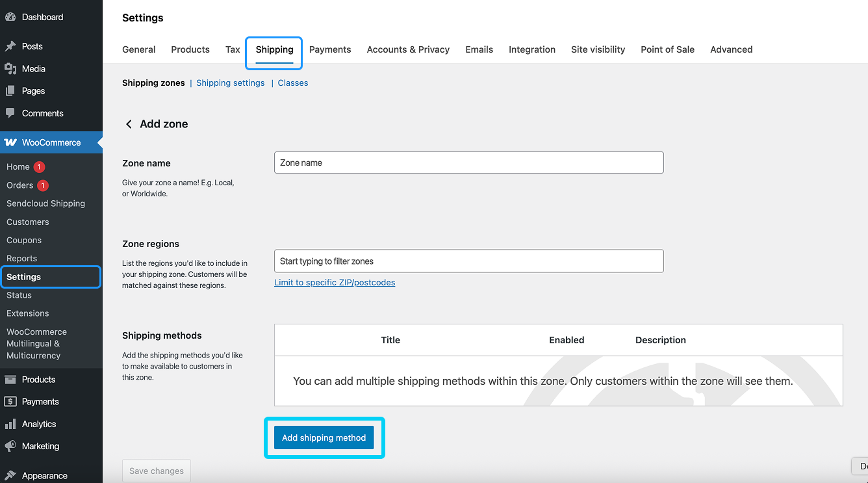Click the Marketing megaphone icon
This screenshot has width=868, height=483.
pyautogui.click(x=10, y=446)
